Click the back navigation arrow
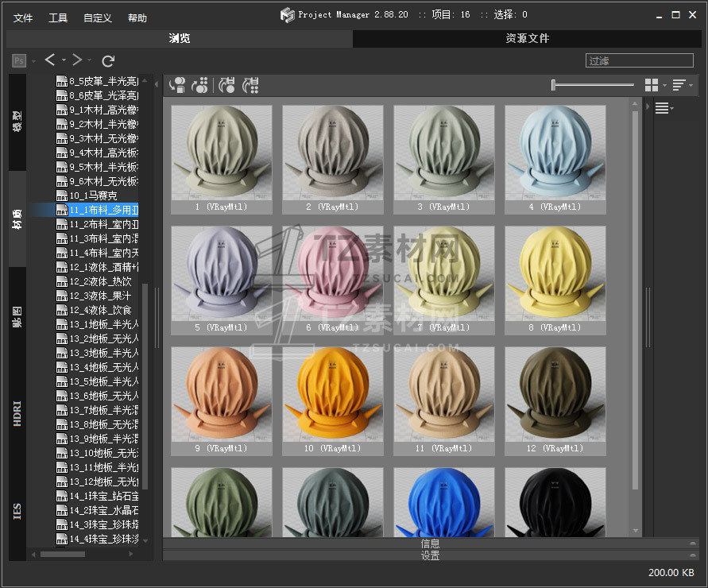The height and width of the screenshot is (588, 708). pyautogui.click(x=50, y=60)
